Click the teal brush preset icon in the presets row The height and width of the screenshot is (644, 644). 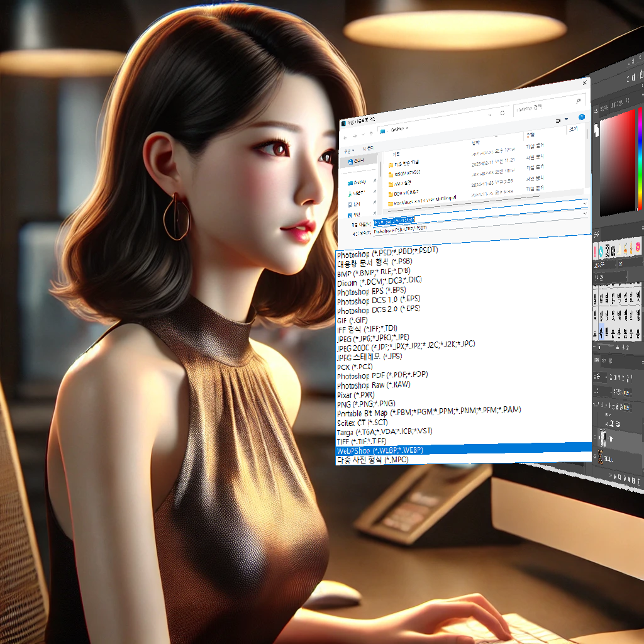coord(601,251)
